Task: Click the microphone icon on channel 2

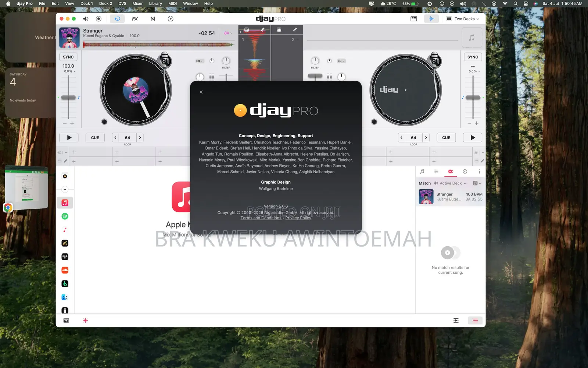Action: coord(295,30)
